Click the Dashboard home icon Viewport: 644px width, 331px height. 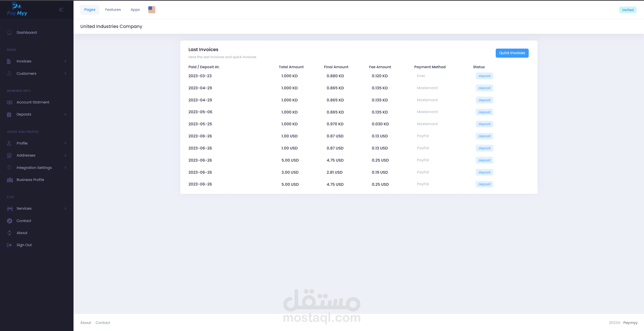click(x=9, y=32)
